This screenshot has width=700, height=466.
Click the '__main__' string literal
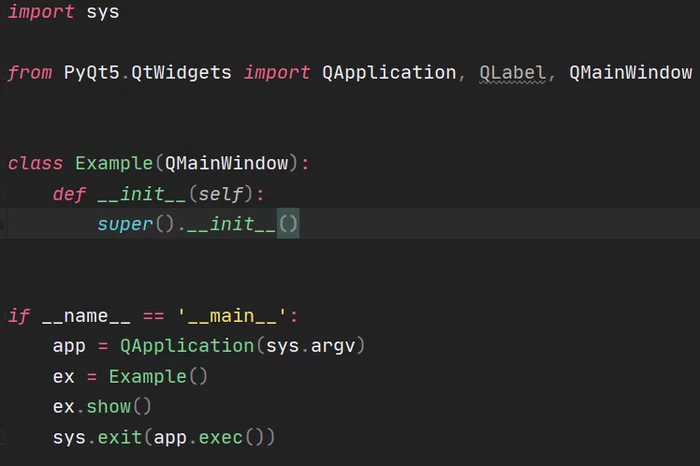[232, 316]
